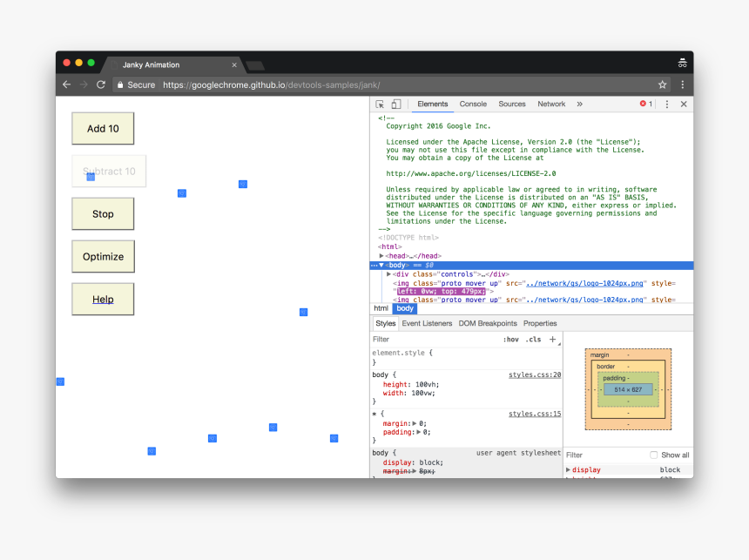The width and height of the screenshot is (749, 560).
Task: Click the red error count indicator
Action: 646,105
